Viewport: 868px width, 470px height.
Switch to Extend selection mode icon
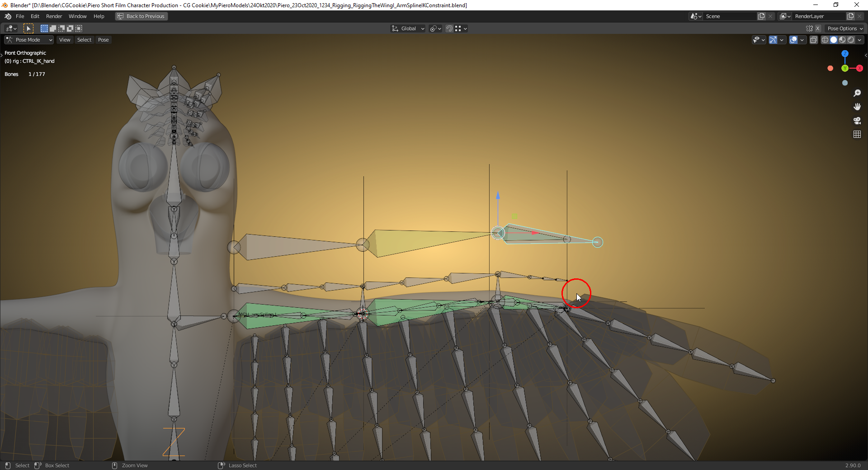(x=53, y=28)
